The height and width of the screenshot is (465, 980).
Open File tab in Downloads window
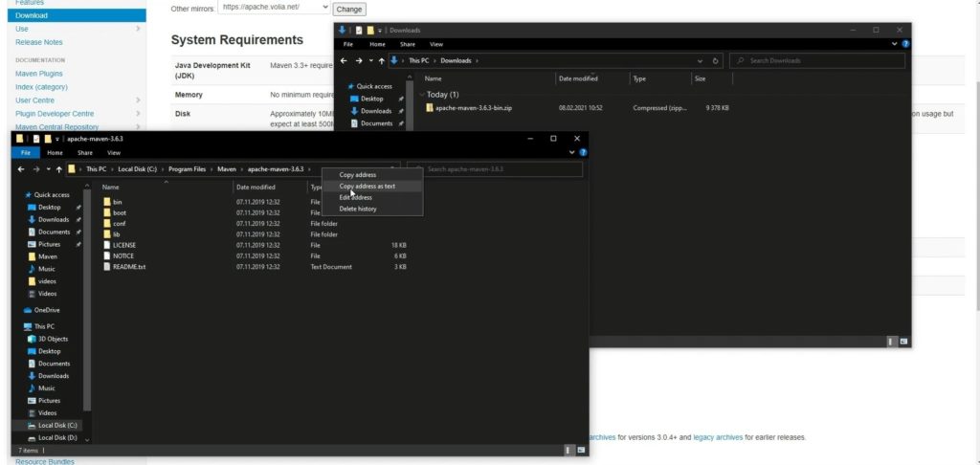click(348, 44)
